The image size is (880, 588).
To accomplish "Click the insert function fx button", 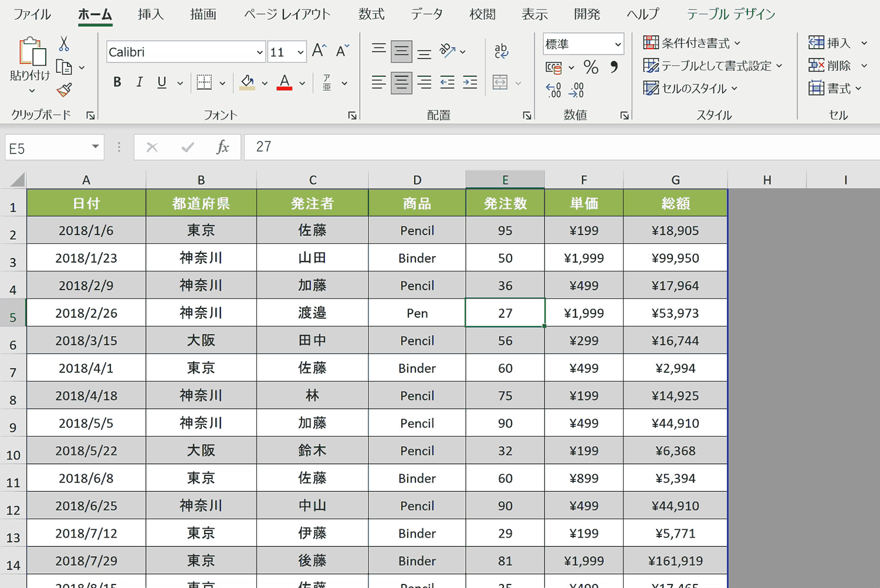I will click(x=223, y=147).
